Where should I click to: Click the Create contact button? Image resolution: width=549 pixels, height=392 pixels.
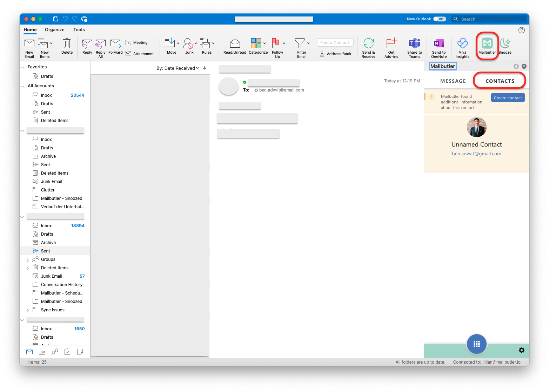(x=508, y=98)
